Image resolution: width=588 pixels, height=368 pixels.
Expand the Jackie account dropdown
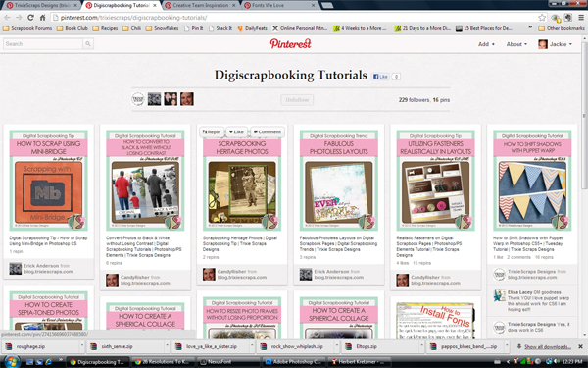[570, 44]
